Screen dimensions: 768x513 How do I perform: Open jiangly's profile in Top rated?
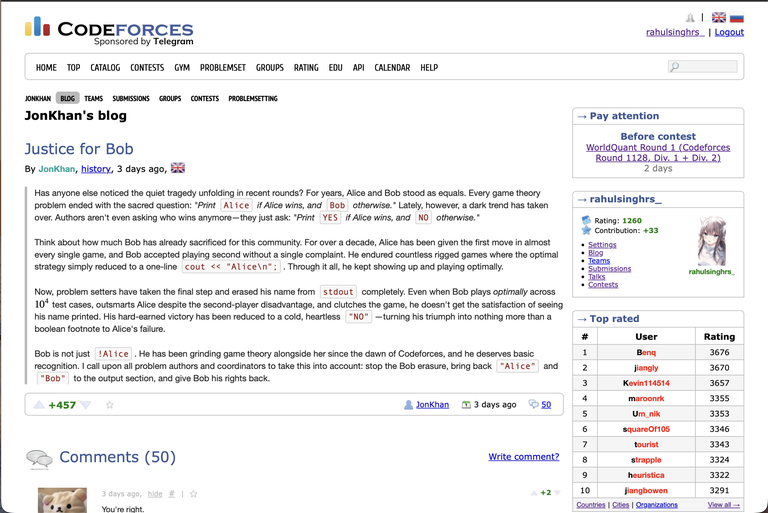(x=646, y=367)
